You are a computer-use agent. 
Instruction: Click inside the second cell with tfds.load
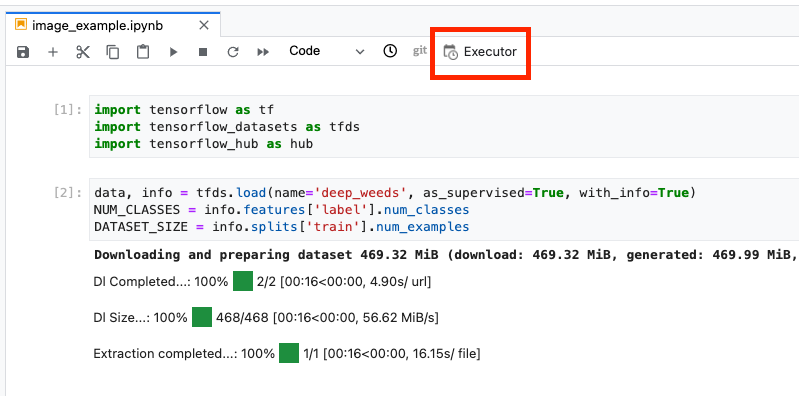tap(443, 209)
